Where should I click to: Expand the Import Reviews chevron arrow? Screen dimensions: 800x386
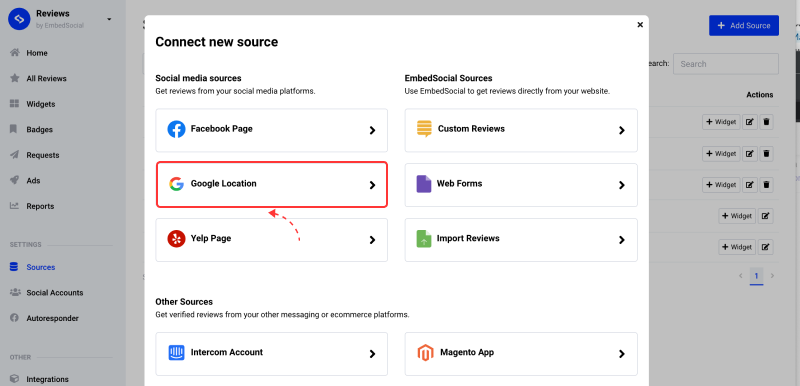pyautogui.click(x=622, y=240)
